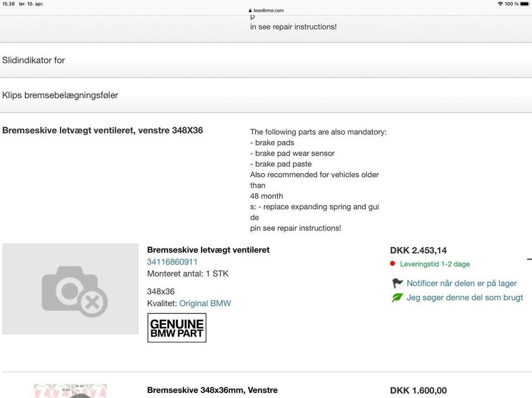Click the padlock icon beside koedbmw.com
Image resolution: width=532 pixels, height=398 pixels.
250,11
